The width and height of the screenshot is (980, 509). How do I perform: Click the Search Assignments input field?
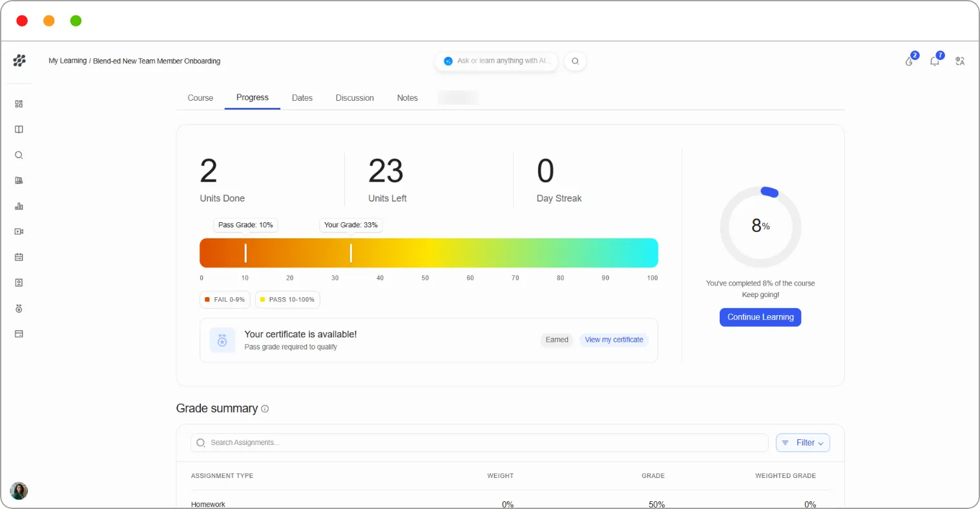(479, 443)
